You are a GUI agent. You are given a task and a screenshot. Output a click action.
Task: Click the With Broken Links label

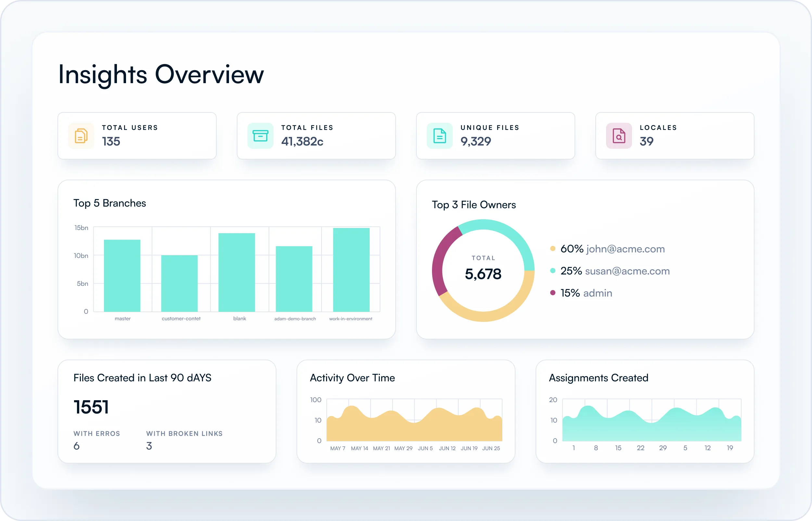click(184, 434)
